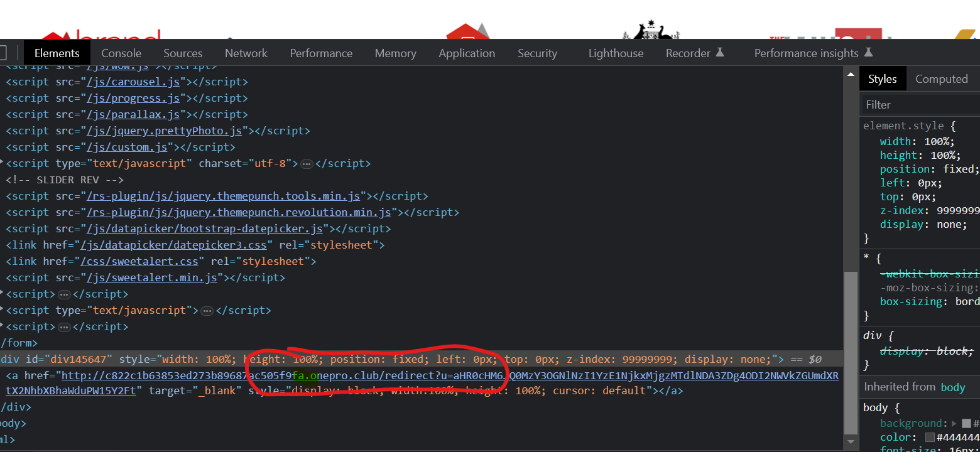Viewport: 980px width, 452px height.
Task: Expand the background property triangle in body rule
Action: click(955, 424)
